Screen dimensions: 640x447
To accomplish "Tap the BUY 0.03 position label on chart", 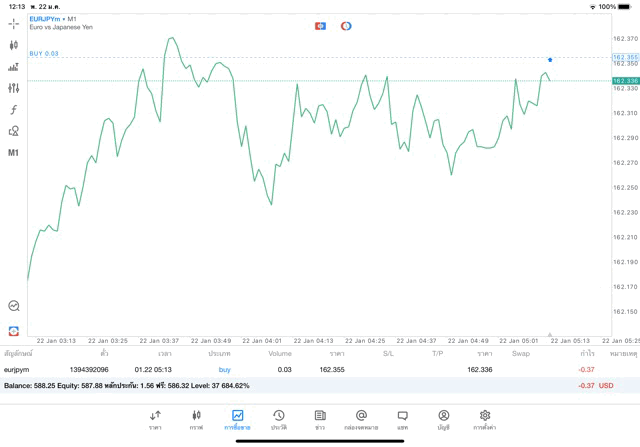I will tap(44, 53).
